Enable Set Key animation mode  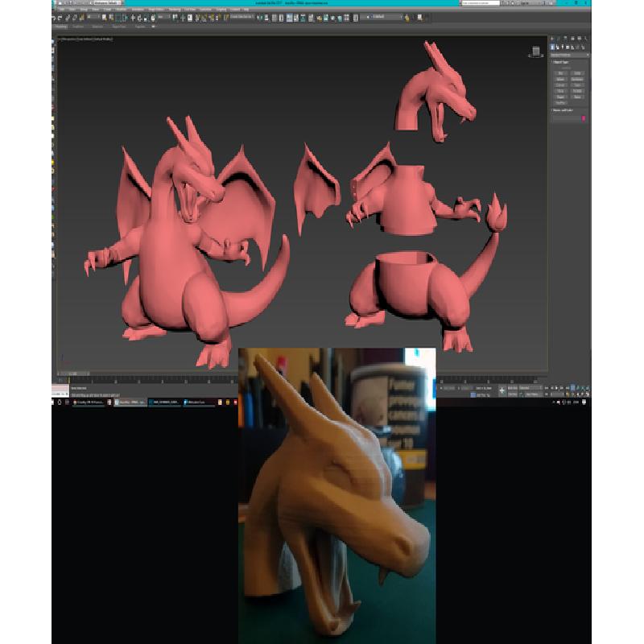[x=513, y=394]
